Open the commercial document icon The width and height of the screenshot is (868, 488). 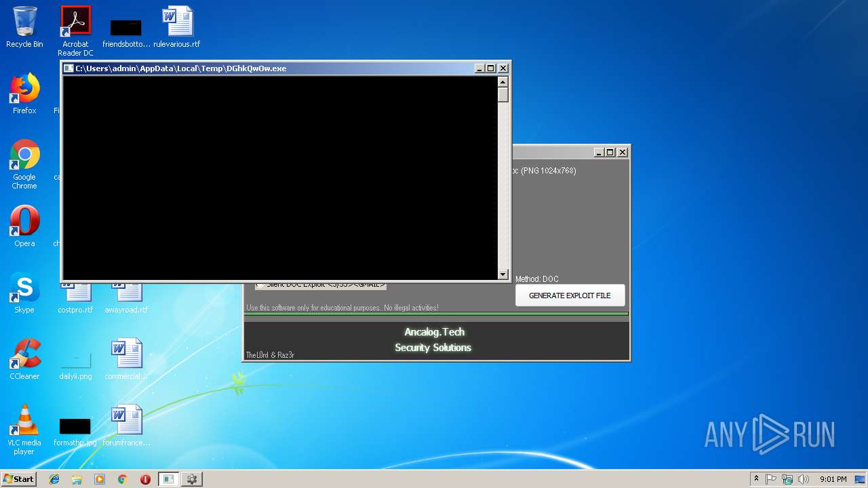tap(126, 359)
